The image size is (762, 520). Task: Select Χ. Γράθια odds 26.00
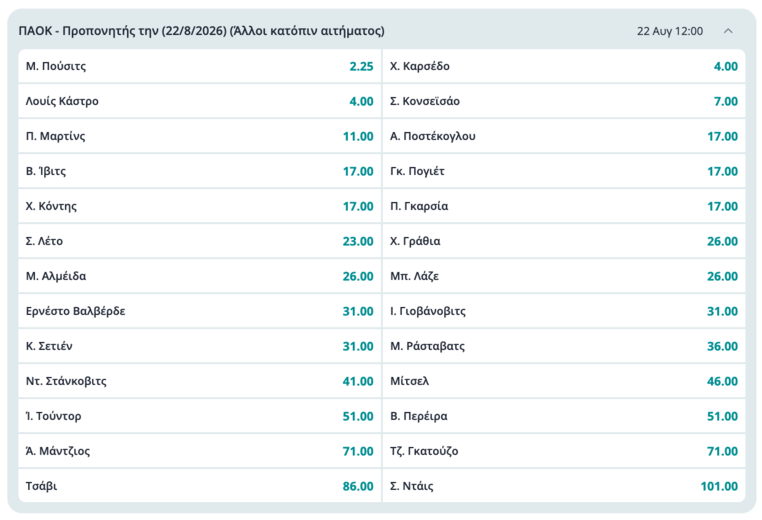click(564, 241)
